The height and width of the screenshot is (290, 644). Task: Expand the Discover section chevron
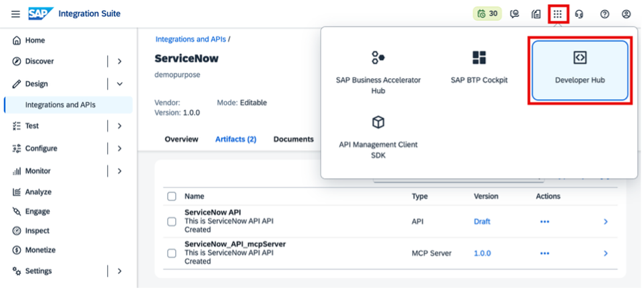[119, 61]
